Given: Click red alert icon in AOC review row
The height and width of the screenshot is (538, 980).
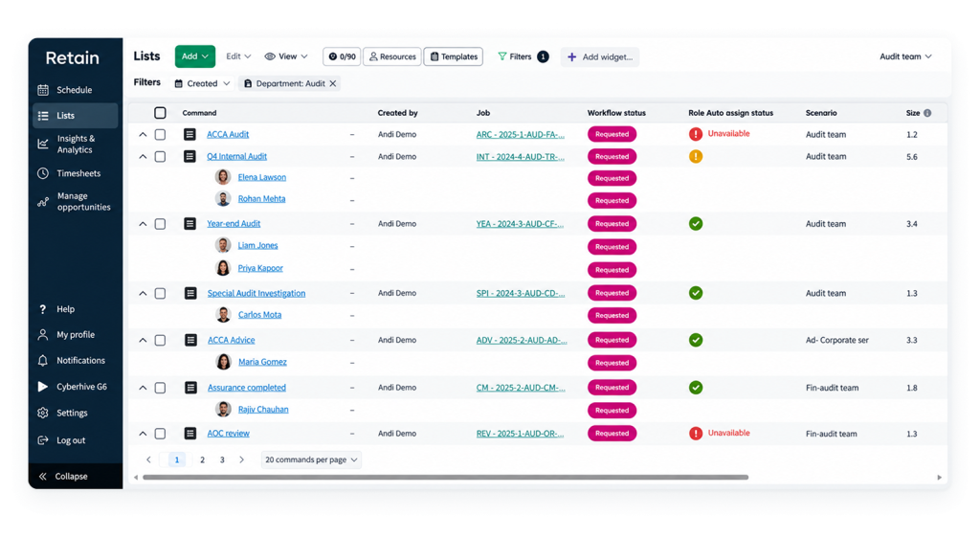Looking at the screenshot, I should (696, 434).
